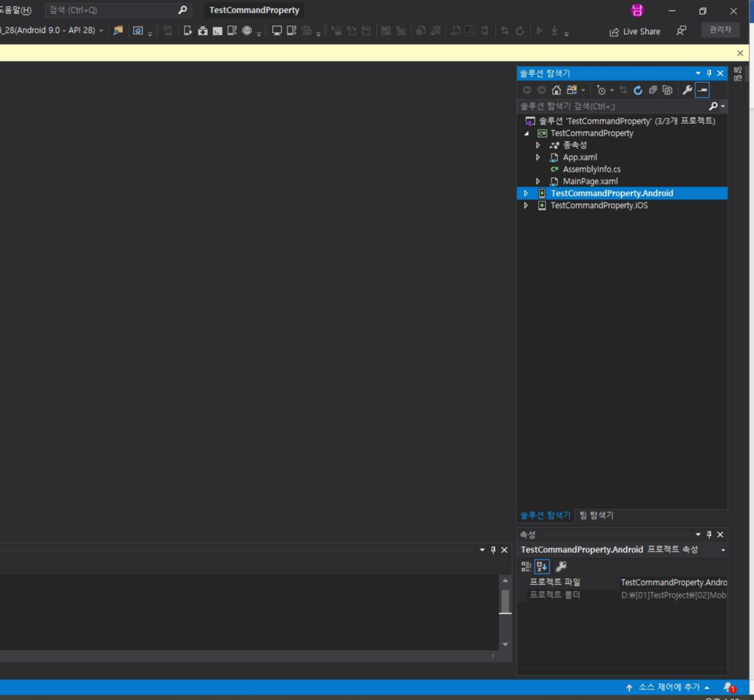Switch to 솔루션 탐색기 bottom tab

[545, 515]
